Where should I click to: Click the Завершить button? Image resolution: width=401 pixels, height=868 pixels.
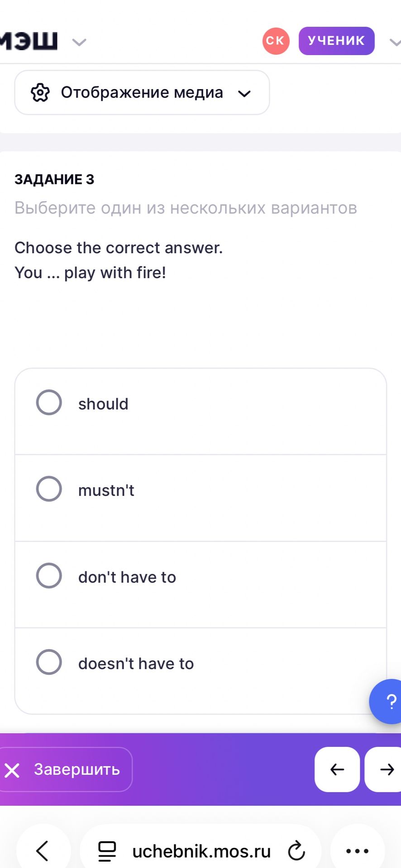click(x=65, y=769)
